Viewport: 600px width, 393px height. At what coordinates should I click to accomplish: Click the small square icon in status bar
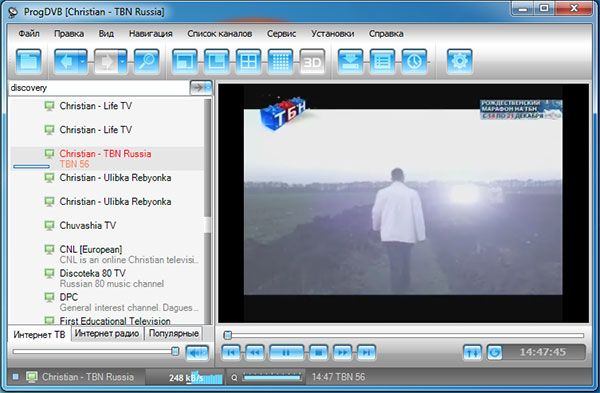click(x=15, y=377)
